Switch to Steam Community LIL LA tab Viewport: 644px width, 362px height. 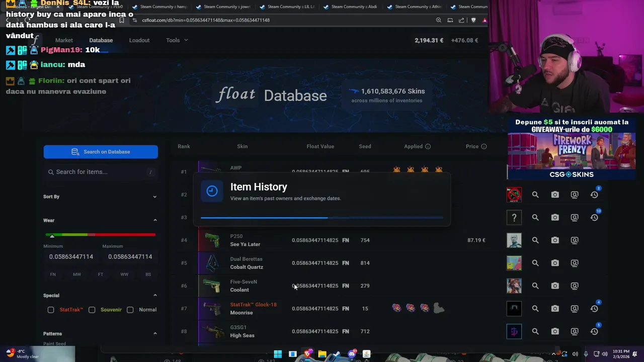(x=290, y=7)
